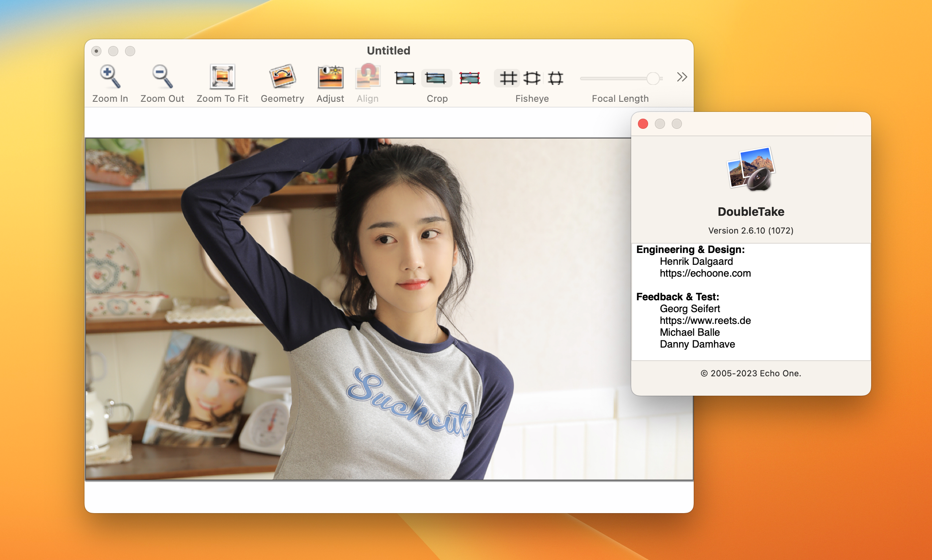932x560 pixels.
Task: Open the https://echoone.com link
Action: tap(705, 273)
